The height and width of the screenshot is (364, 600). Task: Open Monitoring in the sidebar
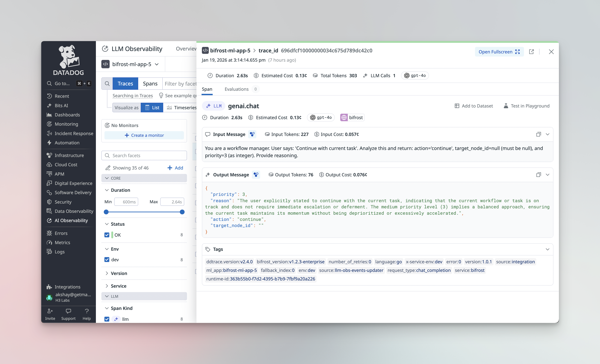click(66, 124)
